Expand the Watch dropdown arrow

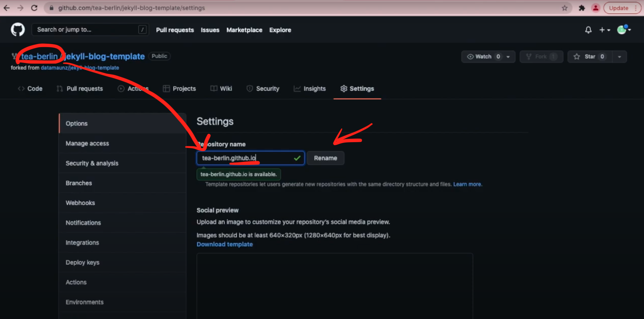pyautogui.click(x=508, y=57)
